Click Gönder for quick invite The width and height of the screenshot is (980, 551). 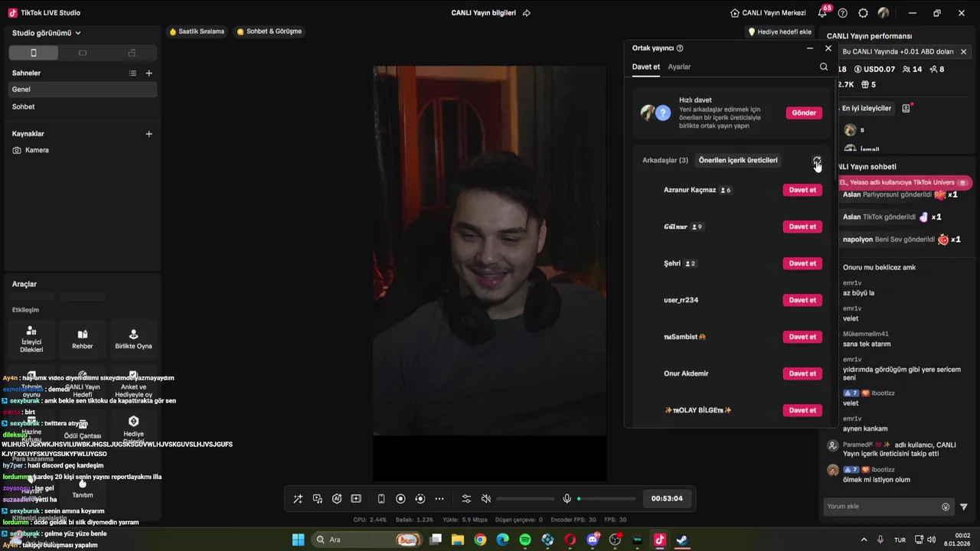pos(804,112)
